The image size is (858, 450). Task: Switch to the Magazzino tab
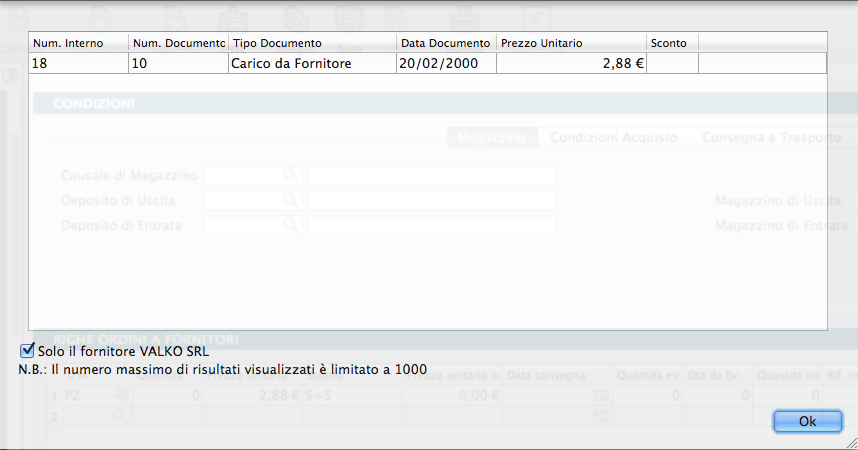[x=492, y=137]
